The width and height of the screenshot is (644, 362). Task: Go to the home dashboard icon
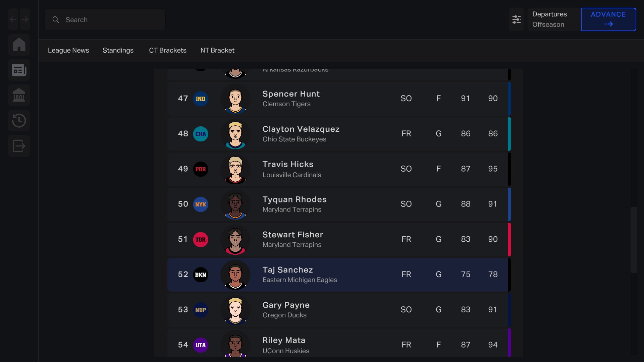click(x=19, y=45)
